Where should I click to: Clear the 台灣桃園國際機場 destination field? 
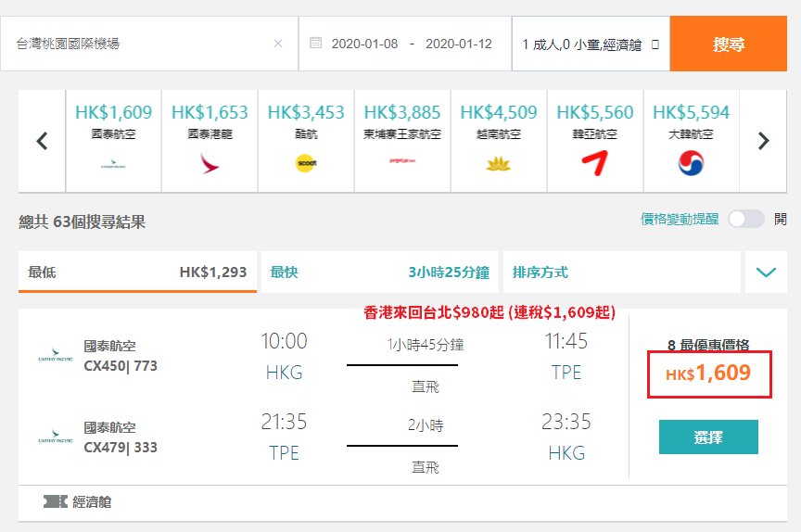[278, 44]
